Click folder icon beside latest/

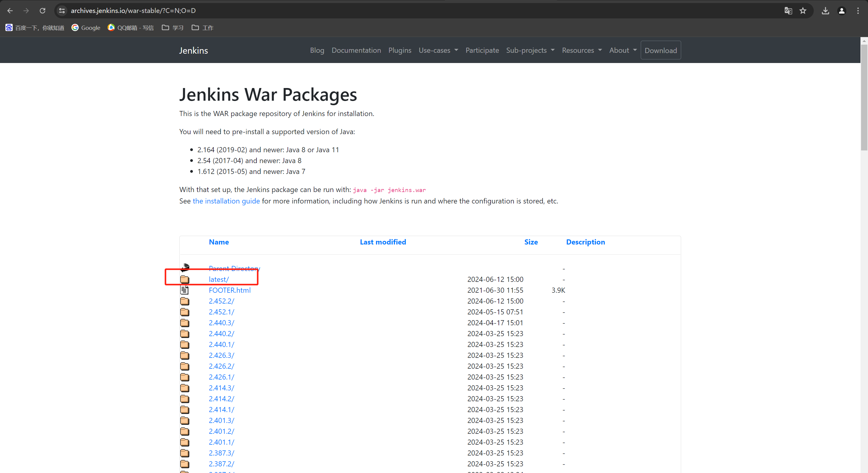point(185,279)
